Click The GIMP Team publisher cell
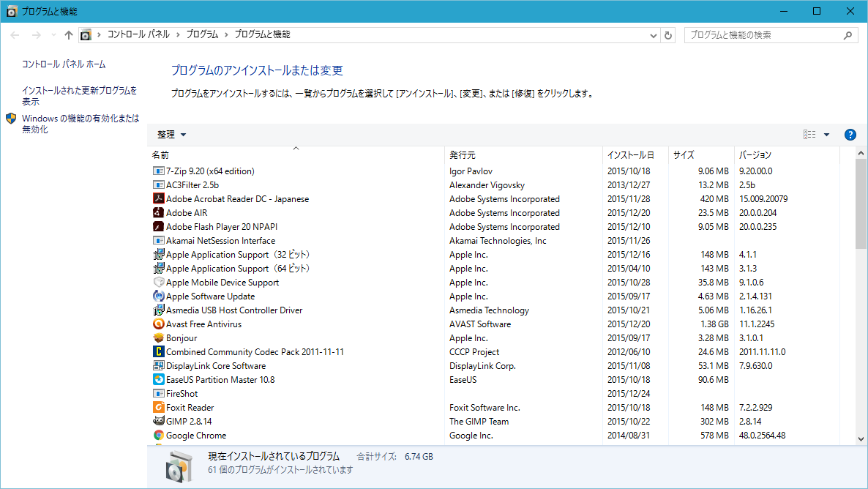868x489 pixels. [x=479, y=421]
